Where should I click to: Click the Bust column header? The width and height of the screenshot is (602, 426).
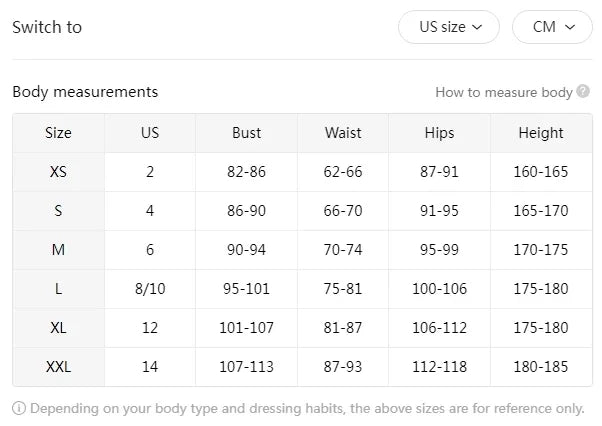(246, 133)
